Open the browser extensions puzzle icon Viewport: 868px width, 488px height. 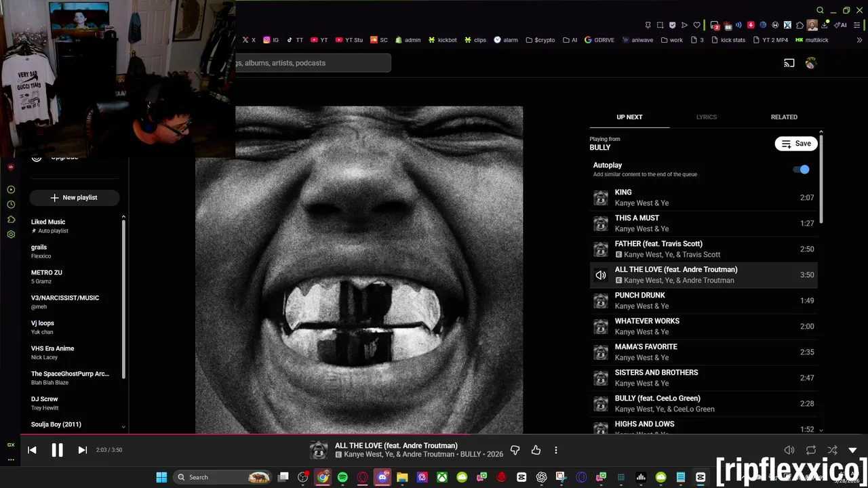[800, 25]
